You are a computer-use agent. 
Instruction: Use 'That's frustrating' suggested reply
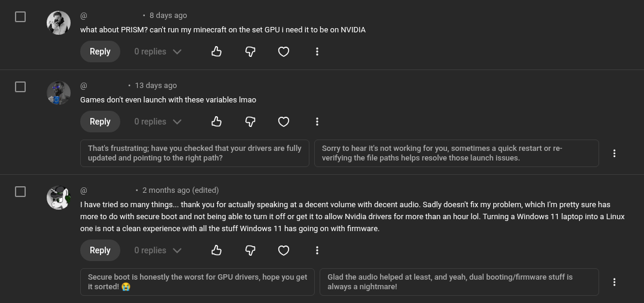(195, 153)
